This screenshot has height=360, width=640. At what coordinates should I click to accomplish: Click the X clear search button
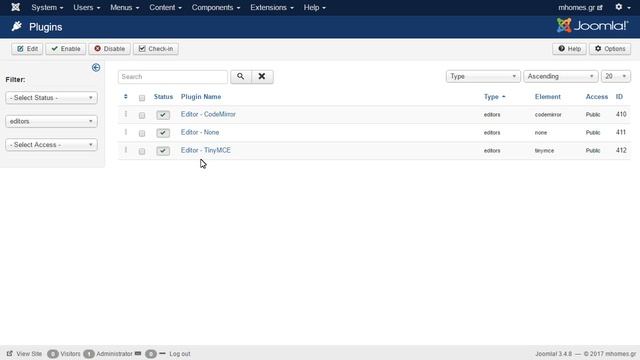pyautogui.click(x=262, y=76)
